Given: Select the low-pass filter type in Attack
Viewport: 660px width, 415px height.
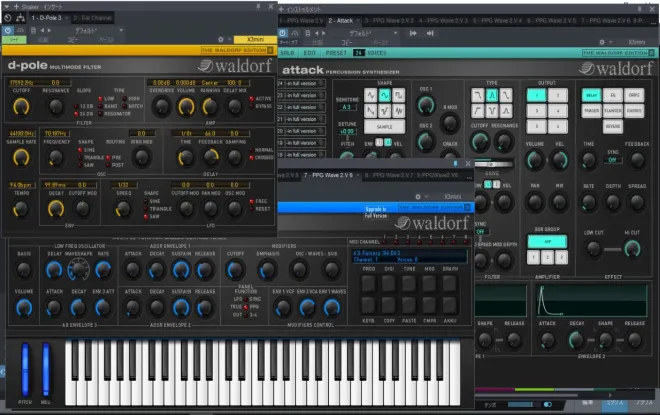Looking at the screenshot, I should (478, 96).
